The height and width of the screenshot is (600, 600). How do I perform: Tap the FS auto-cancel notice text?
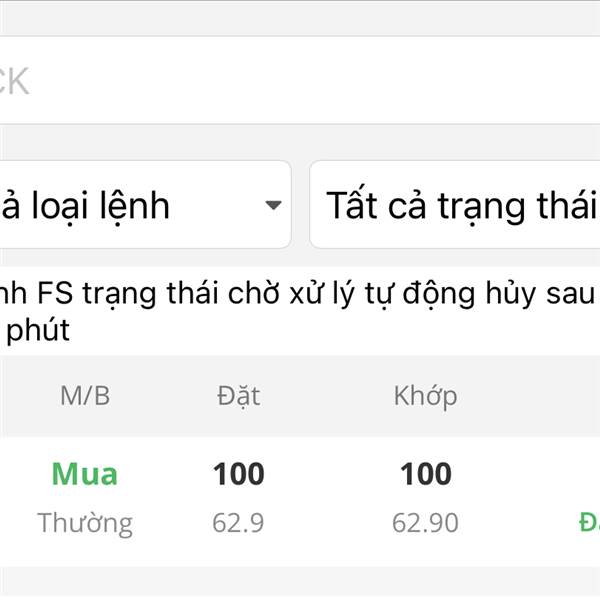click(x=300, y=296)
